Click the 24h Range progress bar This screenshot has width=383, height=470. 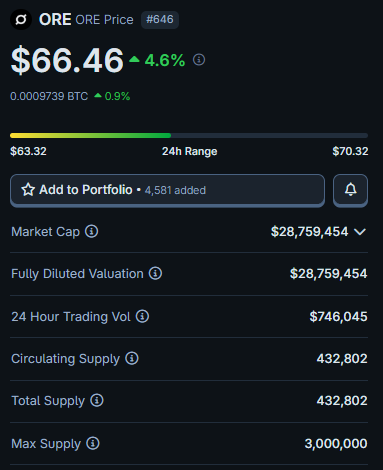click(x=189, y=135)
